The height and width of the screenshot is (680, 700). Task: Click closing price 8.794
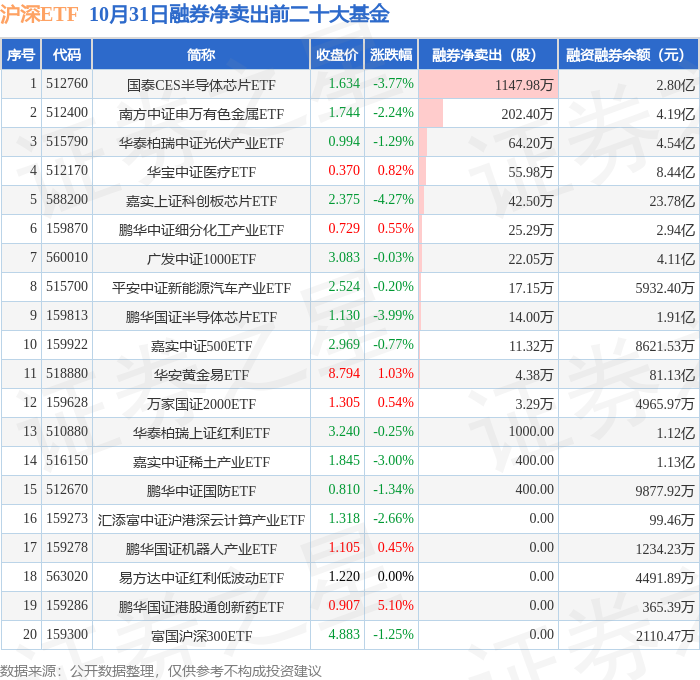[344, 373]
